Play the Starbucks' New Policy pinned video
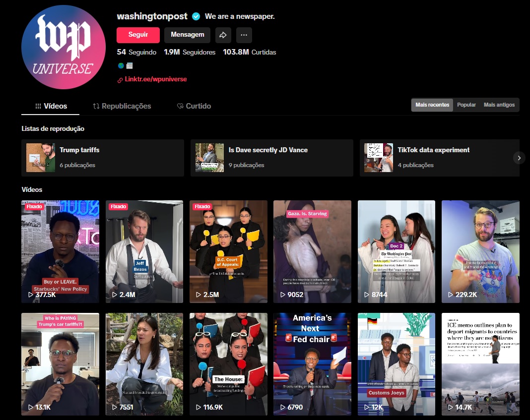The image size is (530, 420). (60, 251)
